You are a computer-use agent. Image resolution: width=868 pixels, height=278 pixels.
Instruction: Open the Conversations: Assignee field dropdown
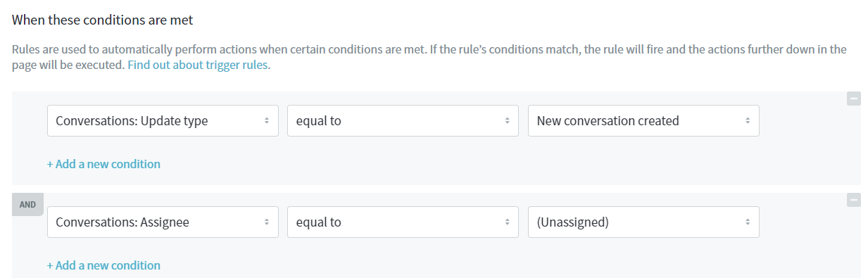163,222
